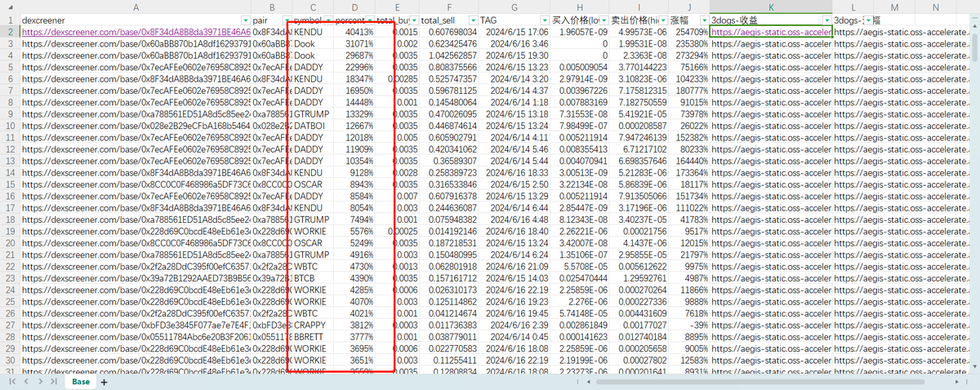980x390 pixels.
Task: Select cell with total_sell 1.042562857
Action: (448, 55)
